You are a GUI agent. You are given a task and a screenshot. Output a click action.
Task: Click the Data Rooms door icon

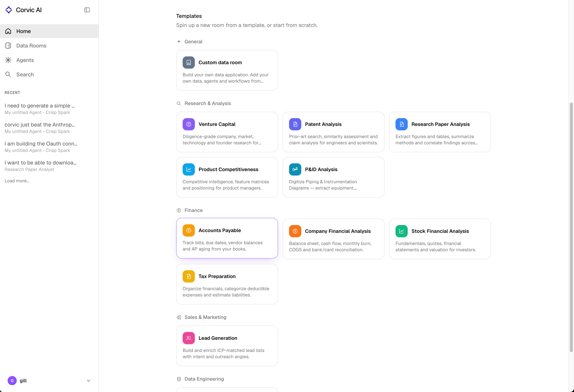(x=8, y=46)
